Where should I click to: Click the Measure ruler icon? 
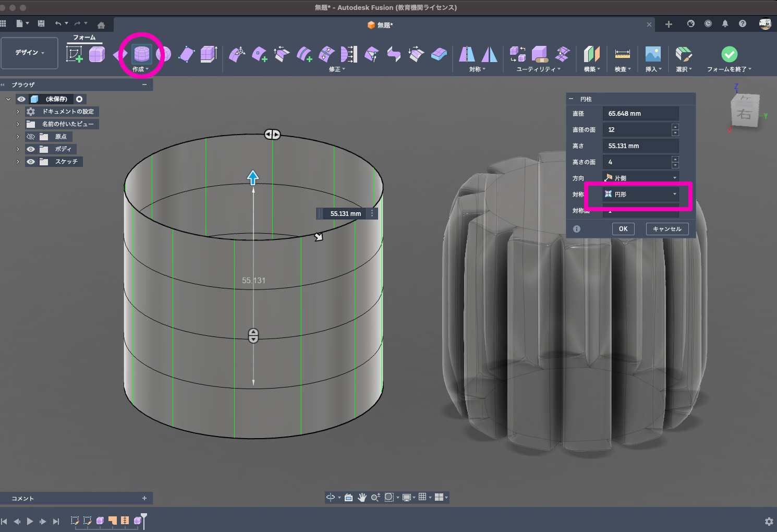tap(622, 54)
